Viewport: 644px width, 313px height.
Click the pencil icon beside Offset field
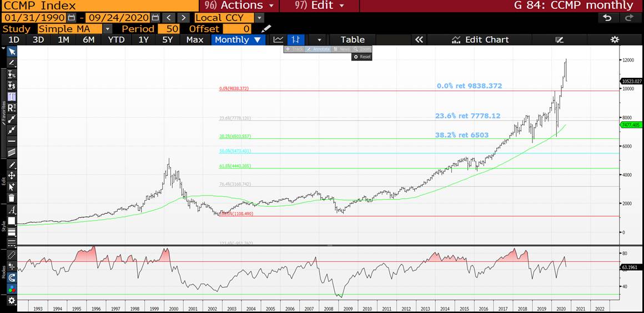(x=266, y=28)
